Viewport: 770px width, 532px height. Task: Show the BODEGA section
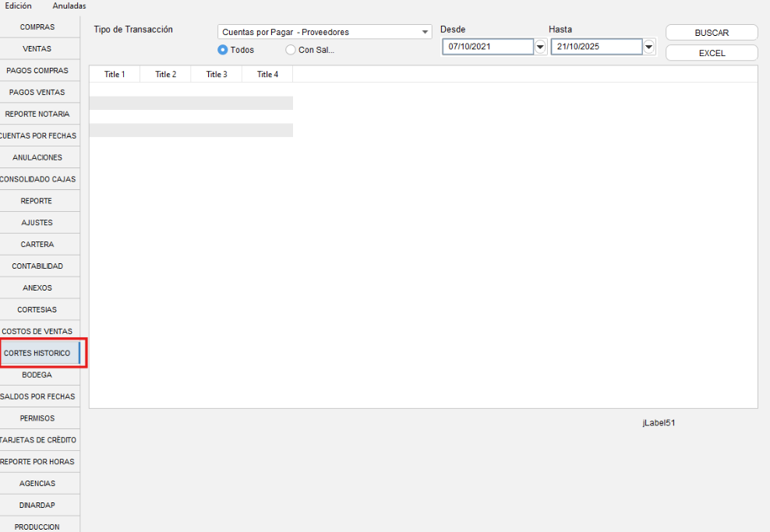point(37,375)
